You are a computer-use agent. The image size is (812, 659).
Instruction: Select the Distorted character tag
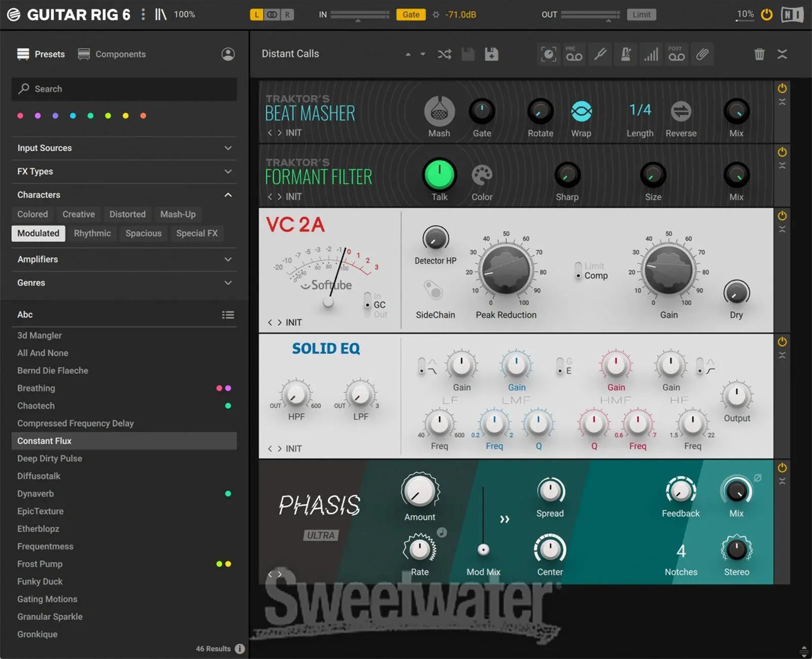(127, 214)
